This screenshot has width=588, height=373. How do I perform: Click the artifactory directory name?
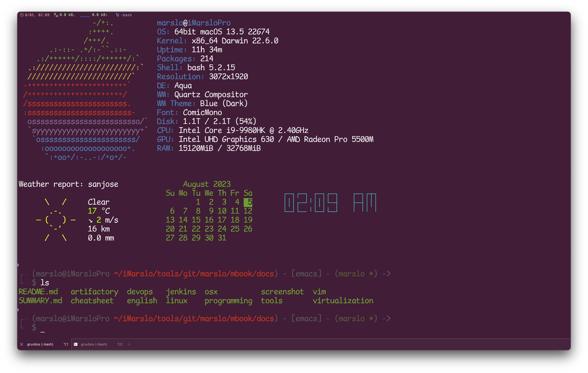[94, 292]
